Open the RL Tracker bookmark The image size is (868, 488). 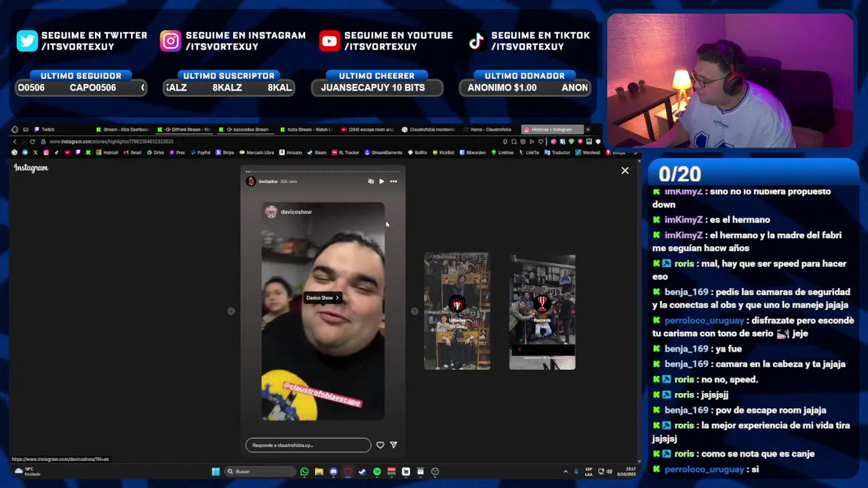click(346, 152)
